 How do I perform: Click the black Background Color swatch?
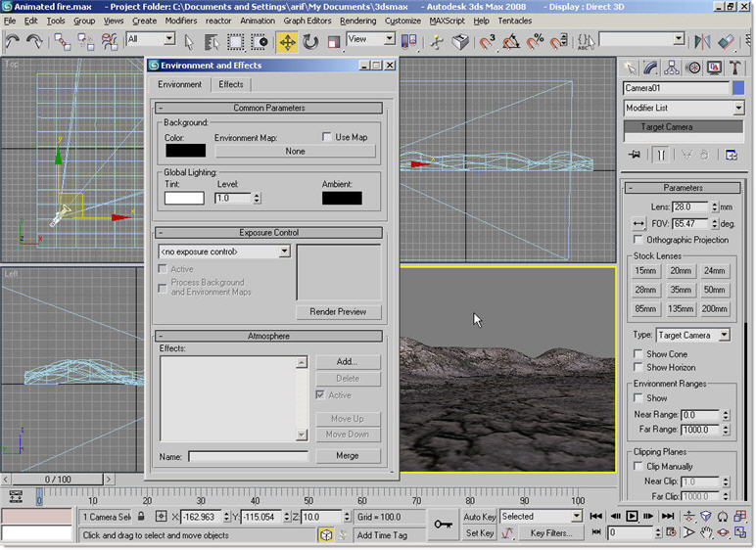click(185, 151)
